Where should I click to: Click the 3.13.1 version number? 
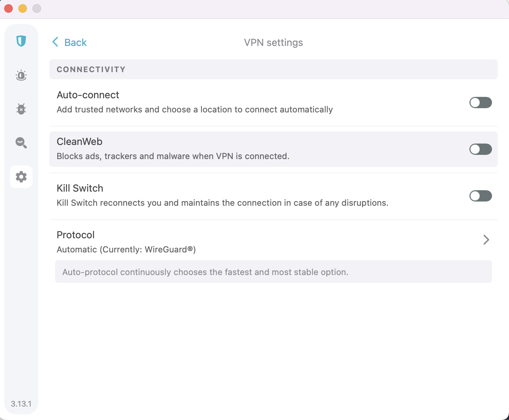(21, 404)
